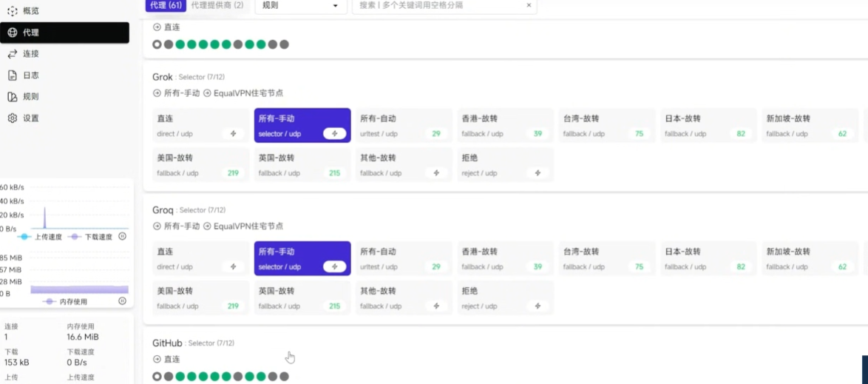This screenshot has width=868, height=384.
Task: Select 香港-故转 node in Grok group
Action: coord(506,125)
